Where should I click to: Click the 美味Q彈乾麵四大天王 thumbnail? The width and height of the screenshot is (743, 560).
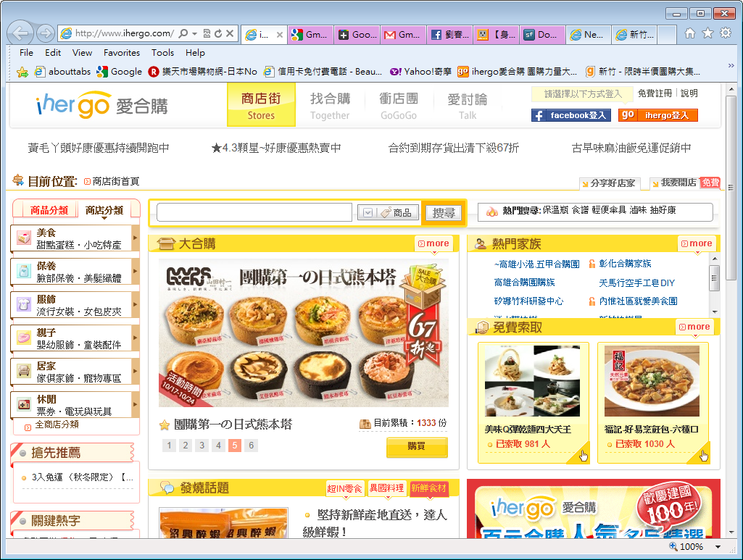[x=533, y=381]
